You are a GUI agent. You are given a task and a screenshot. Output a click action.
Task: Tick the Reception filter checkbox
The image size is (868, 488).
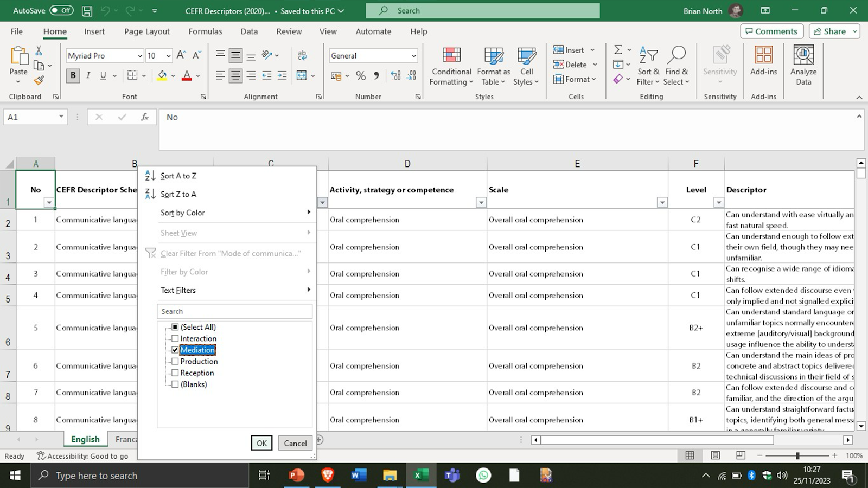175,373
